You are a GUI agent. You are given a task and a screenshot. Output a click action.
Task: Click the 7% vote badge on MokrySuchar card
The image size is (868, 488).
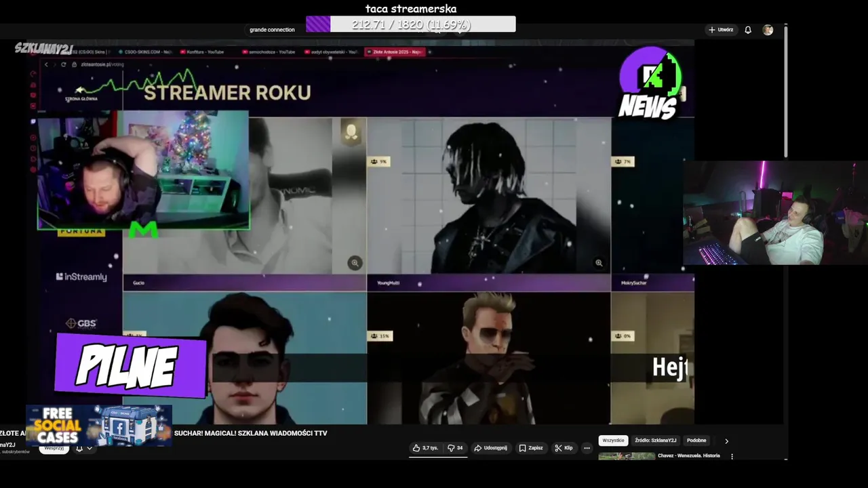[x=623, y=161]
